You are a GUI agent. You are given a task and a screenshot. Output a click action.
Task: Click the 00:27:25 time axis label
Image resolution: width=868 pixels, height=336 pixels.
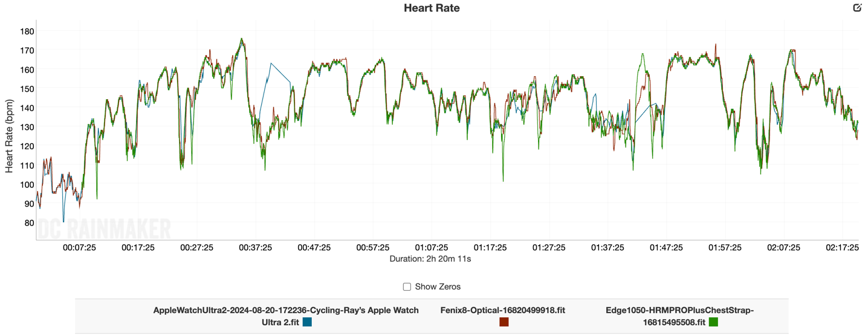coord(196,248)
